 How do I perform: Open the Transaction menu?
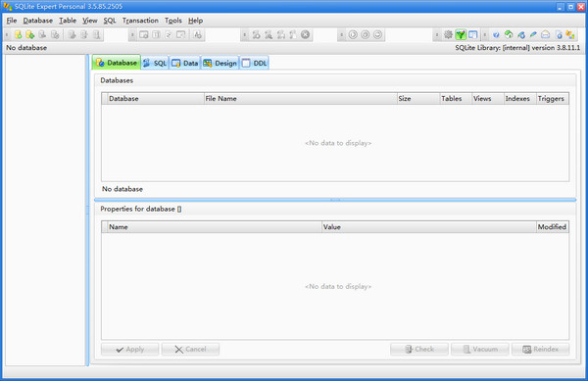point(140,21)
